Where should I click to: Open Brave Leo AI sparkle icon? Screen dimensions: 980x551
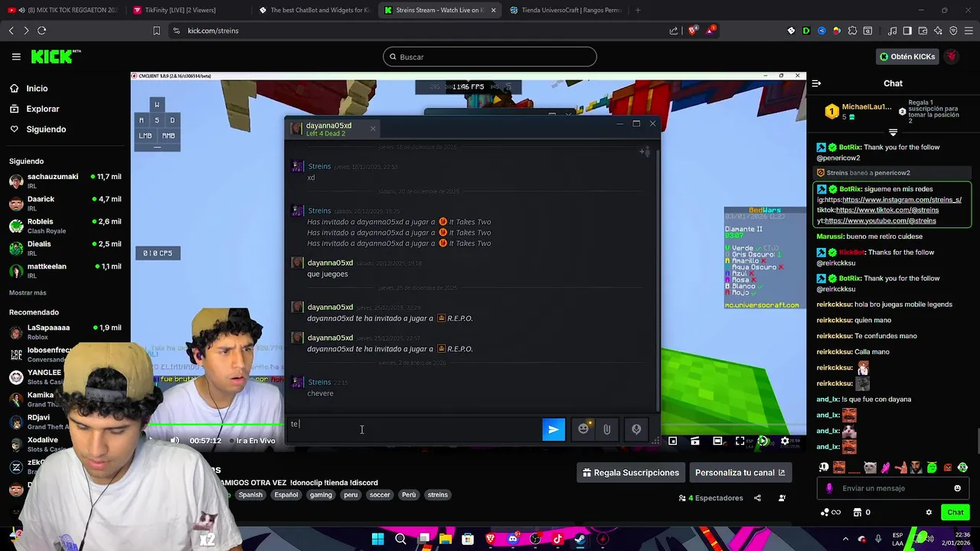(938, 31)
